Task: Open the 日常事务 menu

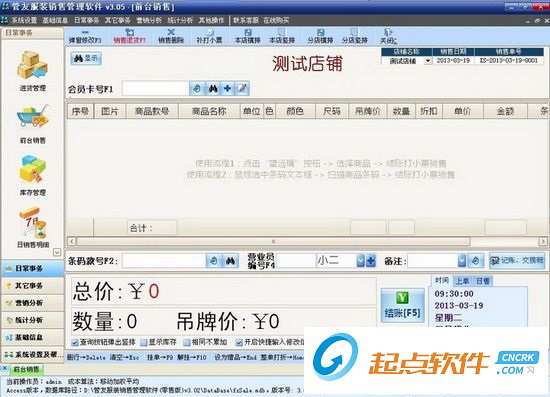Action: (87, 20)
